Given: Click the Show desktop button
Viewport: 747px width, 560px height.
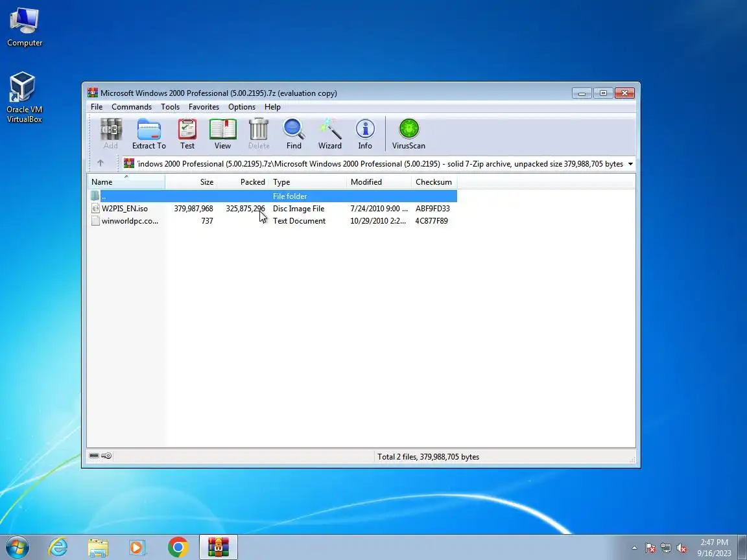Looking at the screenshot, I should pyautogui.click(x=742, y=547).
